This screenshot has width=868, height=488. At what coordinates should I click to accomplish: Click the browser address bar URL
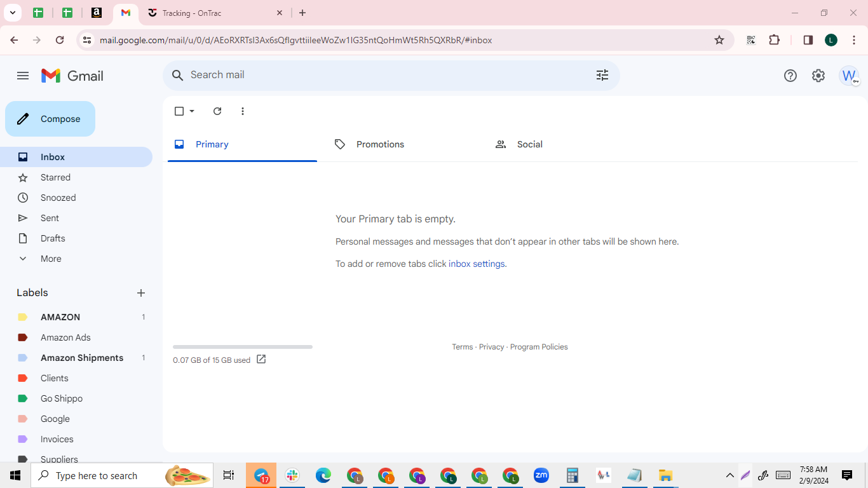[295, 40]
